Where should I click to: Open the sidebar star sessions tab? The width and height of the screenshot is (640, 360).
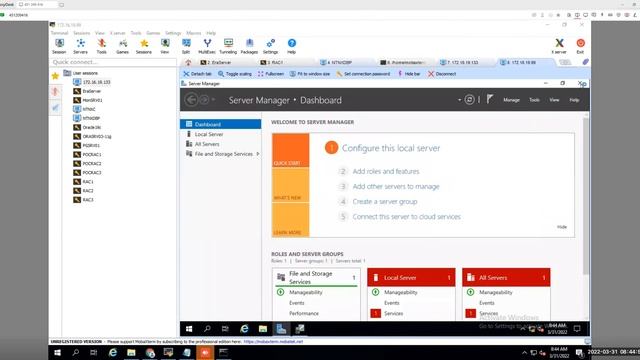click(x=55, y=76)
